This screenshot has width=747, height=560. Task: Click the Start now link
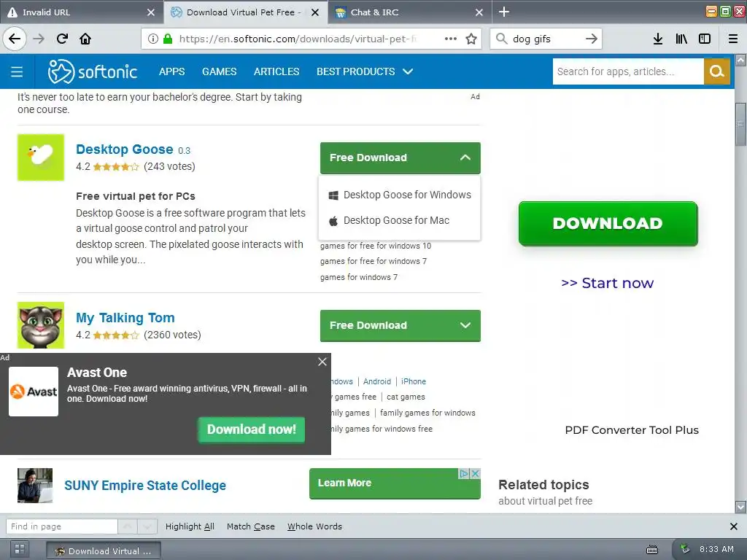(608, 283)
